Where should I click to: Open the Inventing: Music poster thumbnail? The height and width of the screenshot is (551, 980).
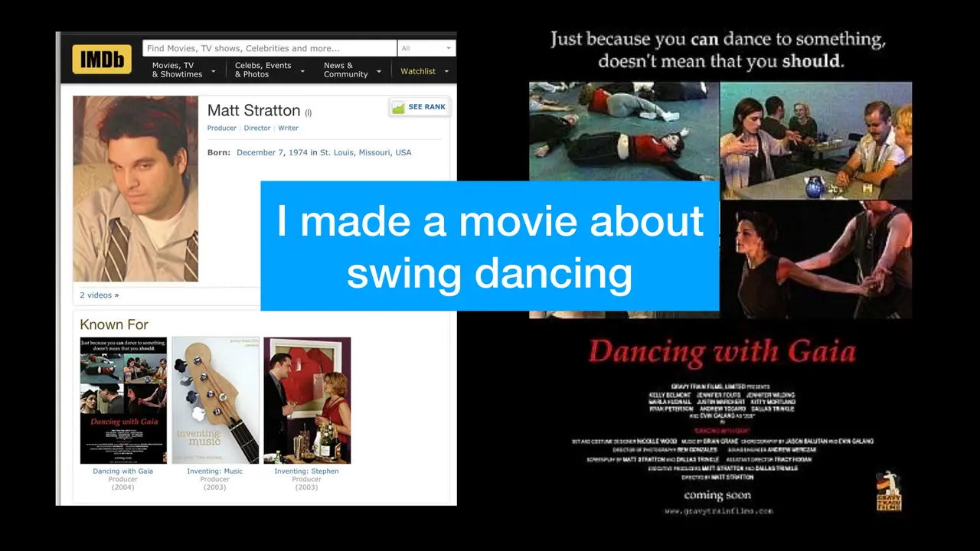215,400
